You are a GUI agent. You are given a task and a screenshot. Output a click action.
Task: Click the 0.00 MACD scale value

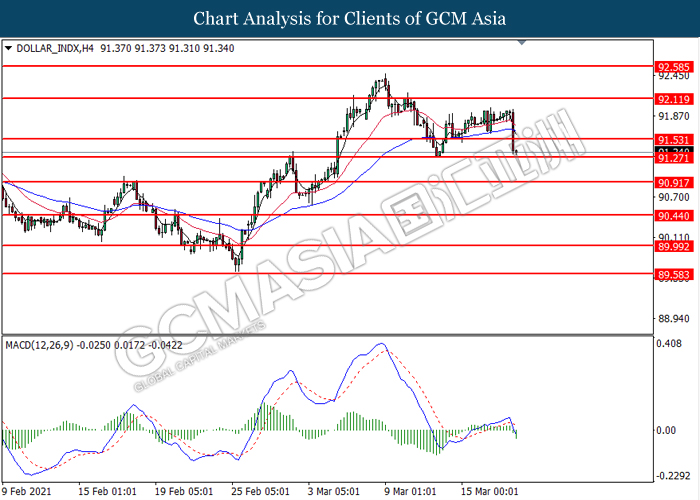coord(666,430)
